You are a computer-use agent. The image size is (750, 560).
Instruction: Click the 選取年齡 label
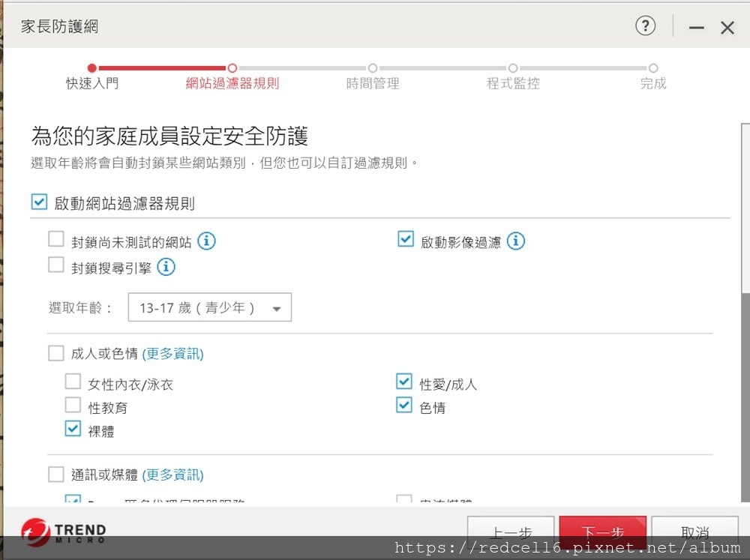(79, 307)
